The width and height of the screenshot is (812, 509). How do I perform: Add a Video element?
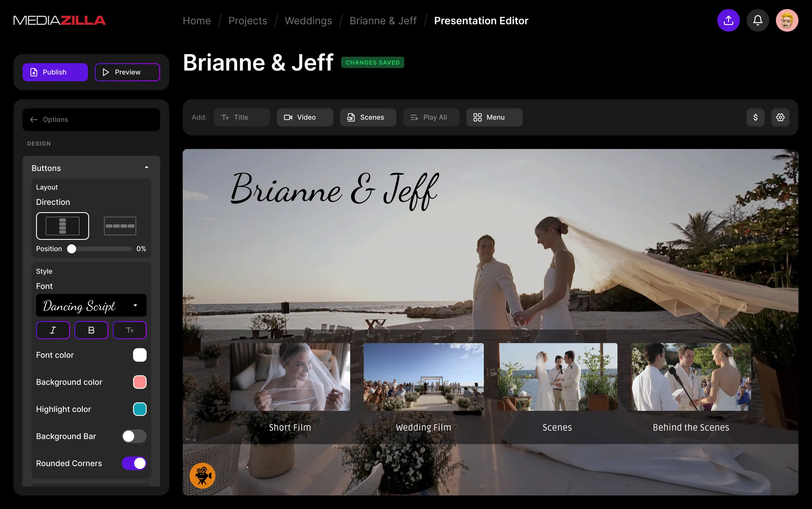(x=305, y=117)
